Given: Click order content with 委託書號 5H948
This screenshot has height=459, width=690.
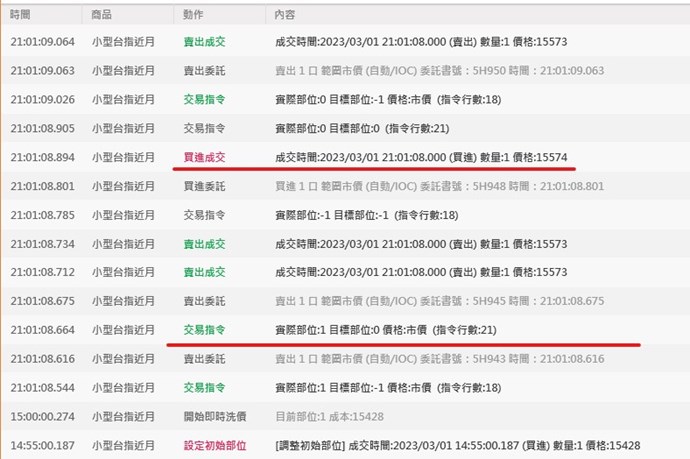Looking at the screenshot, I should [440, 186].
